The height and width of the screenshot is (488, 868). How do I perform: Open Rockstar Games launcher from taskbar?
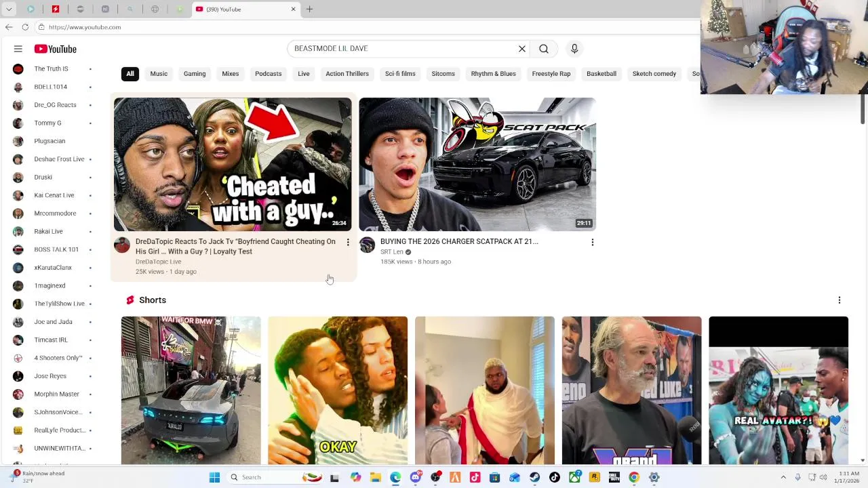595,477
